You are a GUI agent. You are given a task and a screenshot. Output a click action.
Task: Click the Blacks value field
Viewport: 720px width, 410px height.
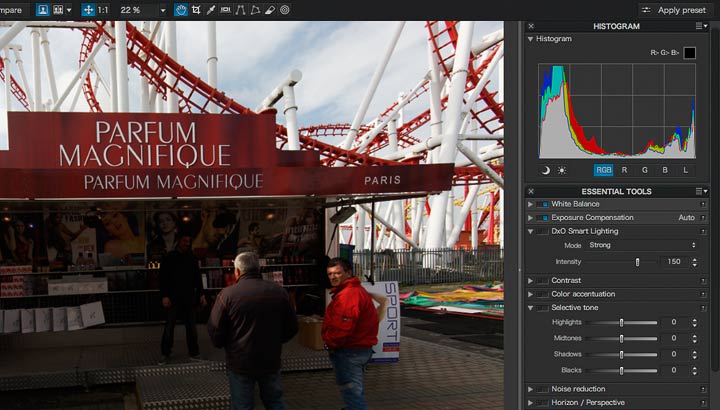coord(674,370)
